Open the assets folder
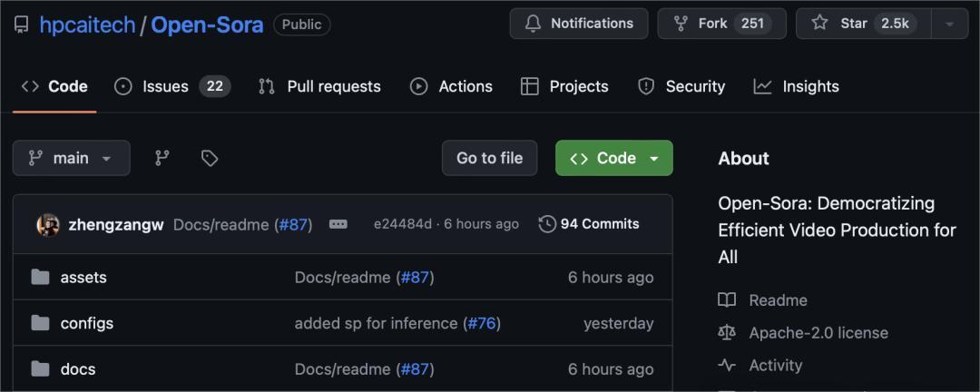 83,278
